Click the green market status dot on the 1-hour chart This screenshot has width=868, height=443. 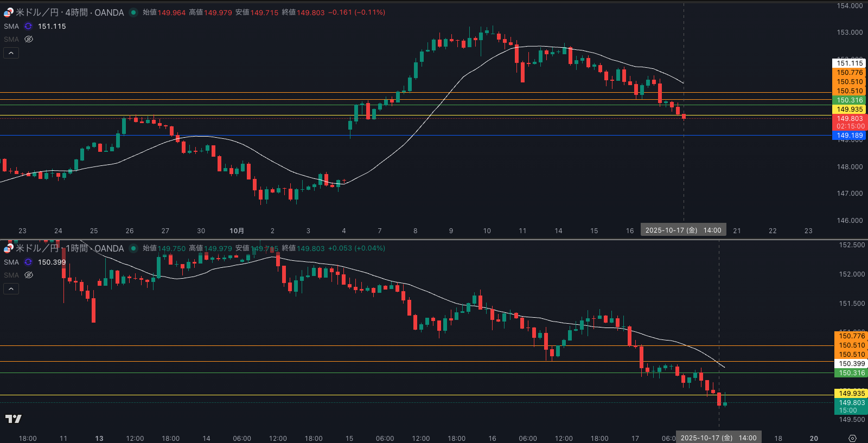(133, 248)
